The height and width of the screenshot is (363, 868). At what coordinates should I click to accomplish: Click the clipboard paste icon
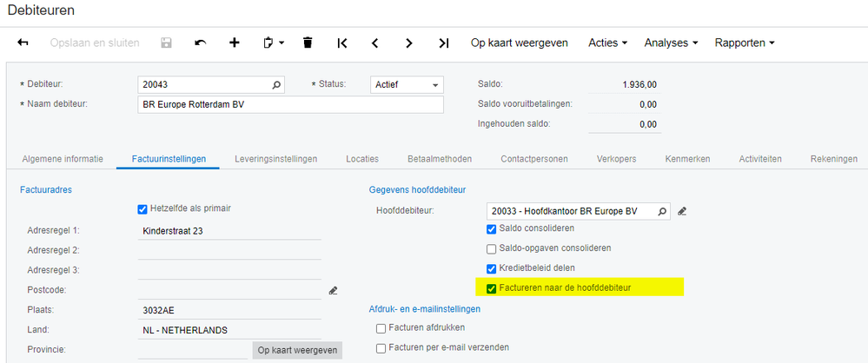(268, 43)
